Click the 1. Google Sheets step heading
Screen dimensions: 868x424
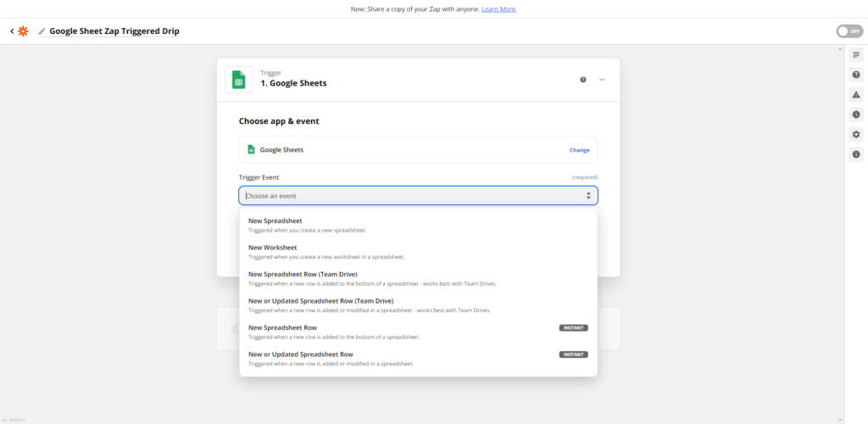coord(293,84)
